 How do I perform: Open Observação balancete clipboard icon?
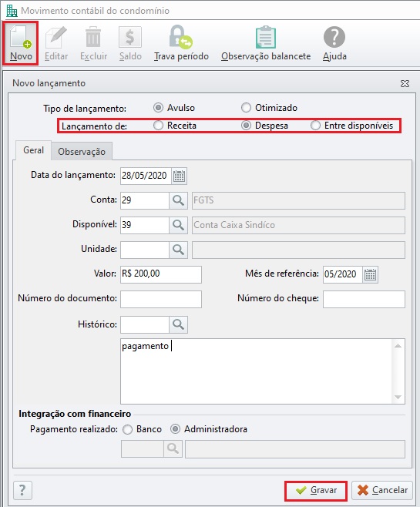pyautogui.click(x=266, y=37)
